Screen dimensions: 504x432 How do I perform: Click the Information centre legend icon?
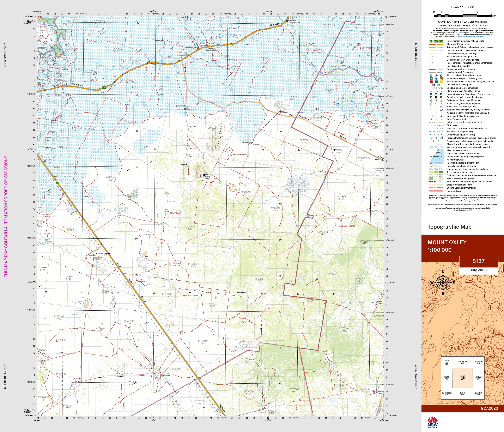[431, 94]
